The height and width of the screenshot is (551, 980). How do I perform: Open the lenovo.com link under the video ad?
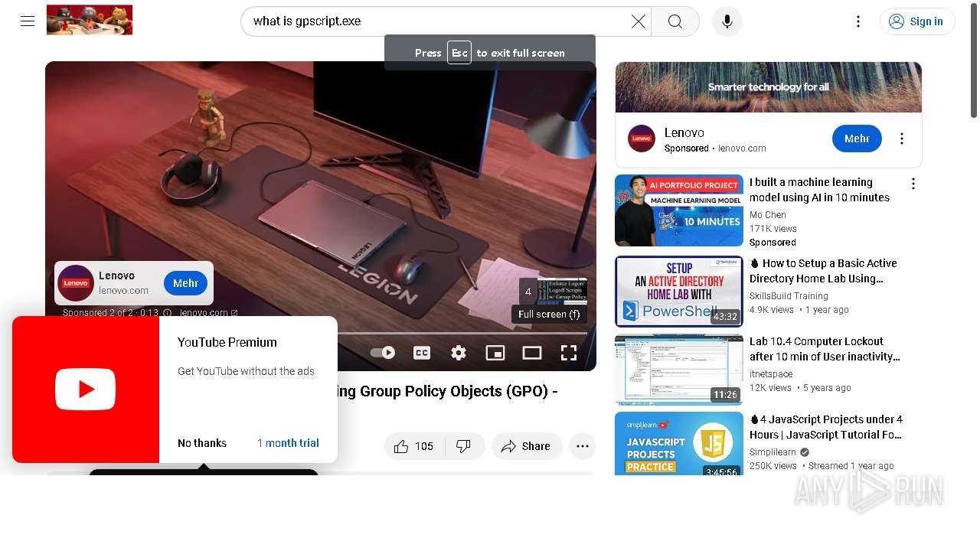tap(209, 313)
